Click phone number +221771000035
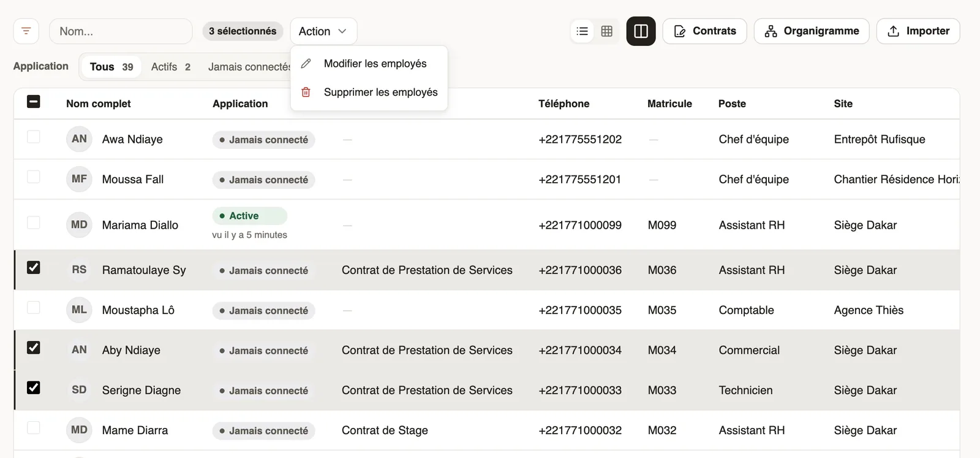This screenshot has height=458, width=980. [580, 310]
